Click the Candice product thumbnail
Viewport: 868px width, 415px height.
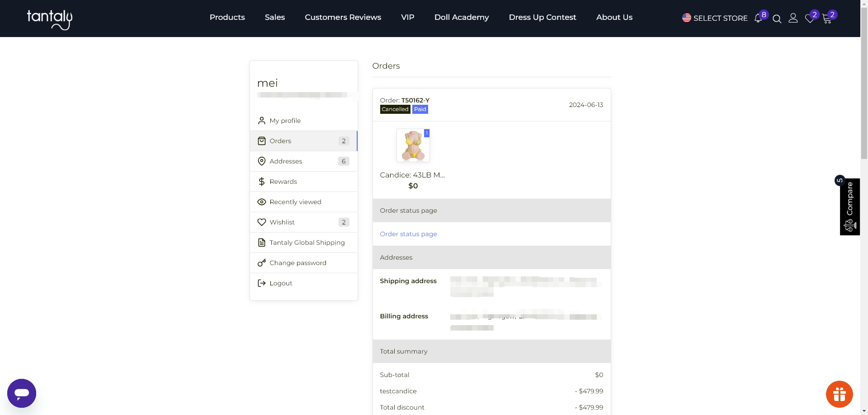click(413, 145)
